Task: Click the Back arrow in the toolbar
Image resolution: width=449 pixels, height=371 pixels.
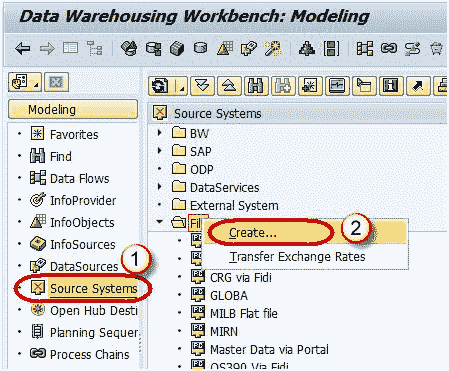Action: tap(22, 49)
